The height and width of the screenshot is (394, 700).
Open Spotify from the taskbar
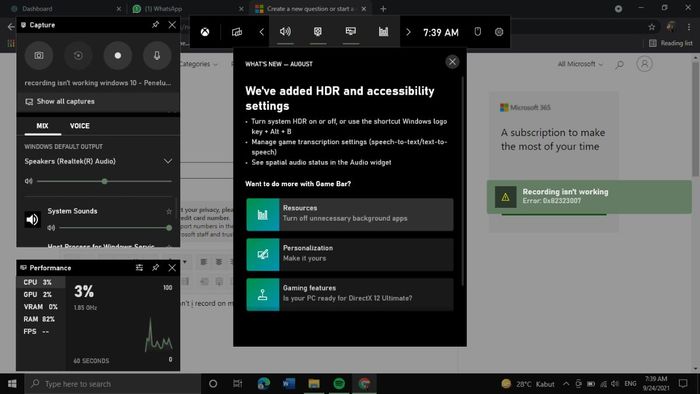click(339, 384)
